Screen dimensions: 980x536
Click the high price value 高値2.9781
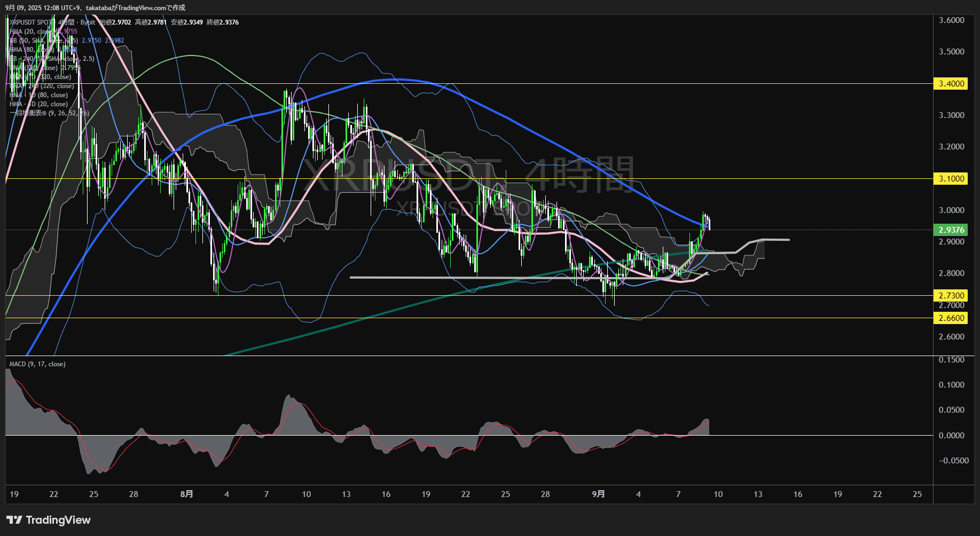(x=151, y=22)
